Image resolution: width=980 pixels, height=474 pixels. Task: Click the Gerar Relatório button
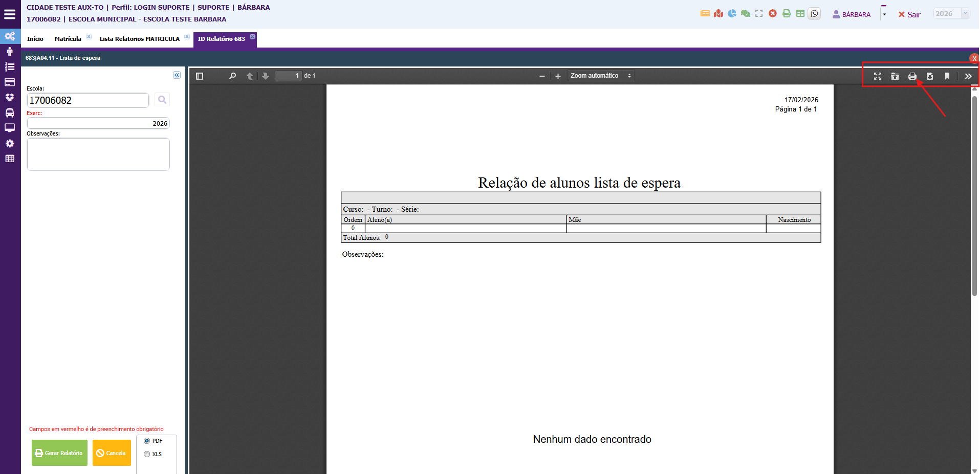coord(59,453)
